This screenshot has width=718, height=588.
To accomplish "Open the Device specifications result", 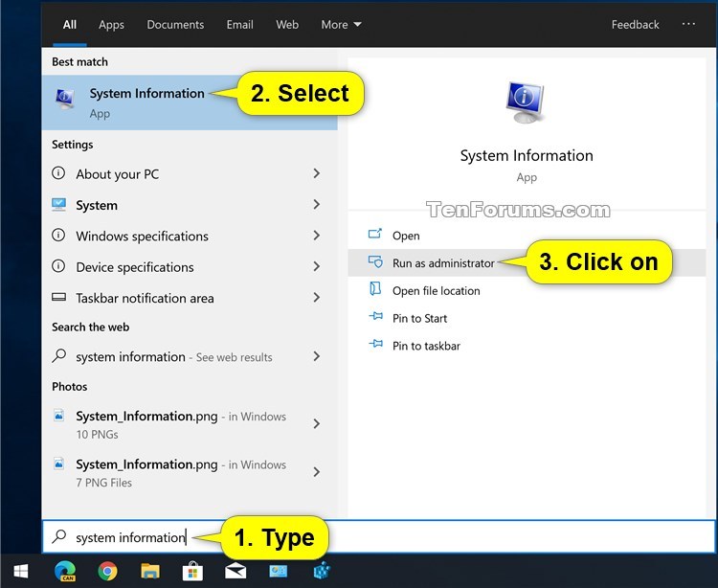I will [x=190, y=266].
